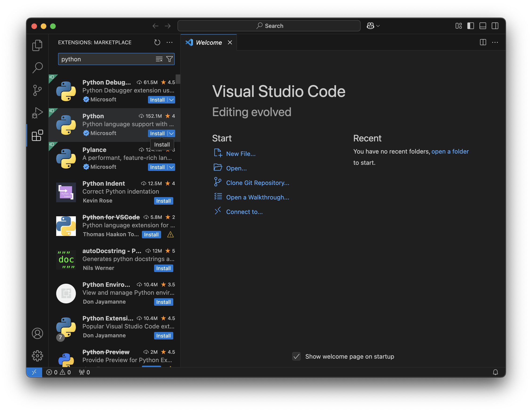Open the notifications bell in status bar
532x412 pixels.
[x=495, y=372]
